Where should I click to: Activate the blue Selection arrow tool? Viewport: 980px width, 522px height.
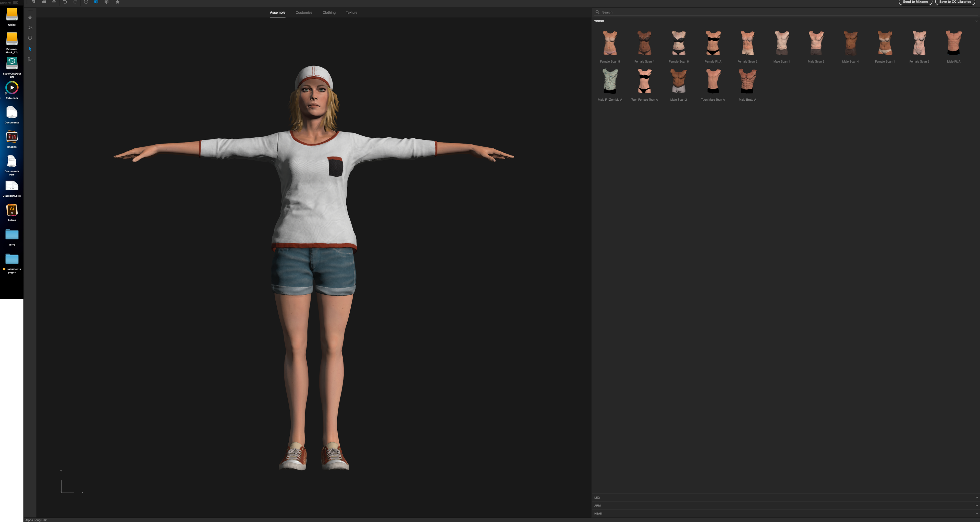click(x=30, y=49)
